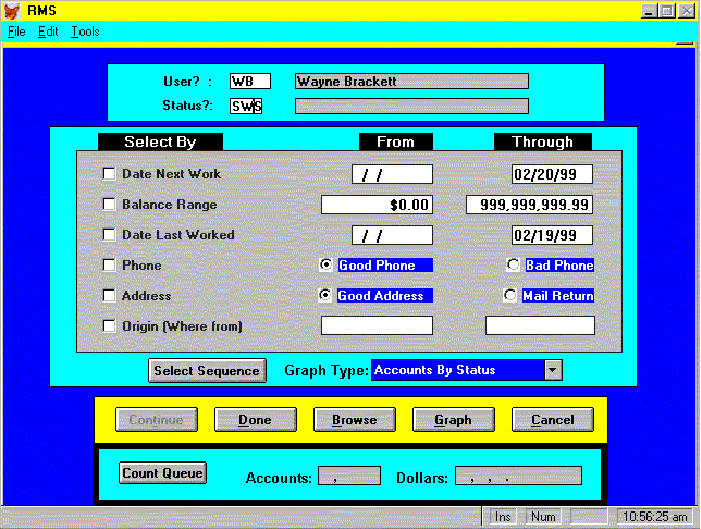Open the Edit menu
Viewport: 701px width, 529px height.
[49, 31]
